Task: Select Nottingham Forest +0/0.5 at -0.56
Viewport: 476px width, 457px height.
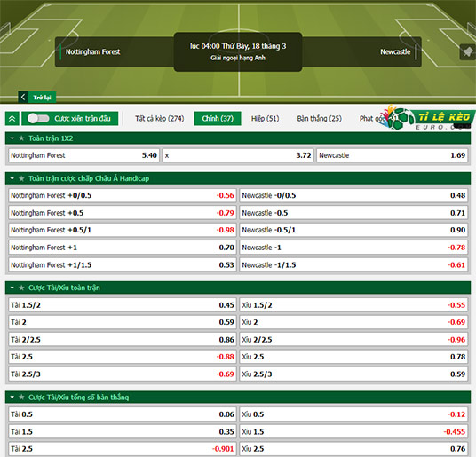Action: 123,195
